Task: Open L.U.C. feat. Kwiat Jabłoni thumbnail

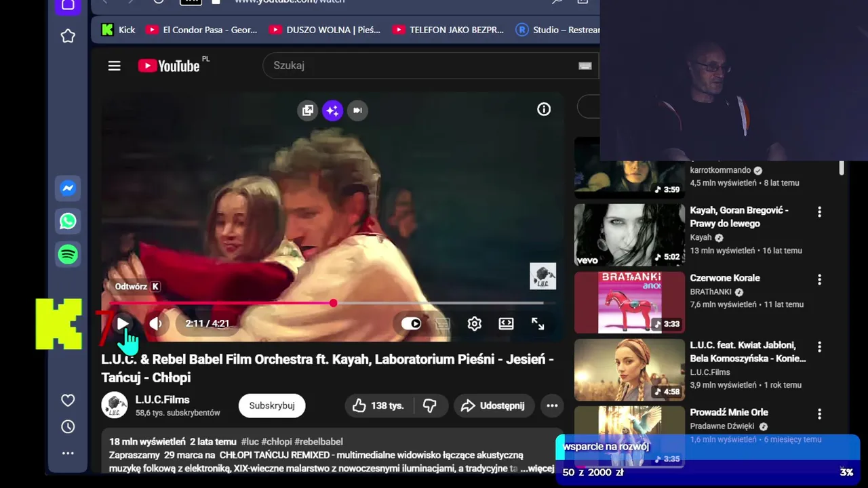Action: [x=629, y=370]
